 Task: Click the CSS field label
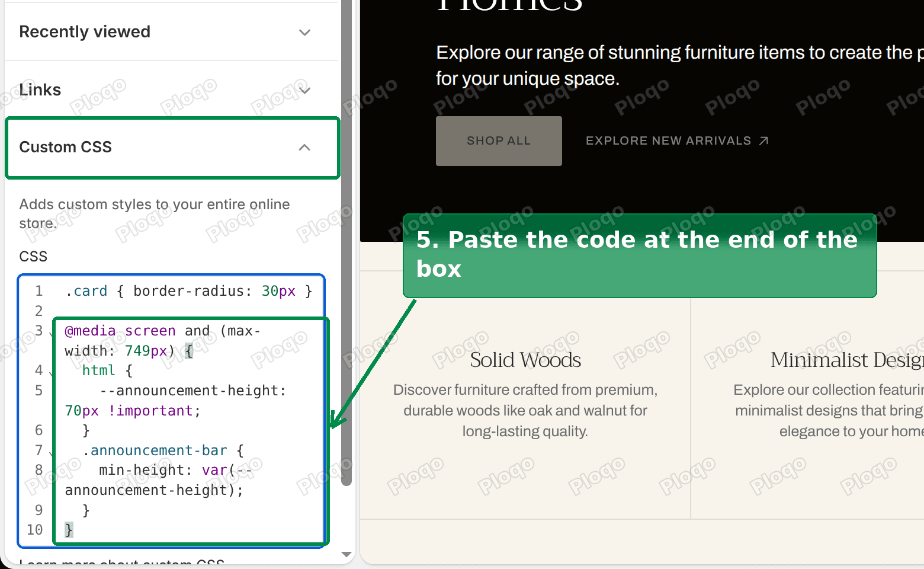pyautogui.click(x=33, y=257)
